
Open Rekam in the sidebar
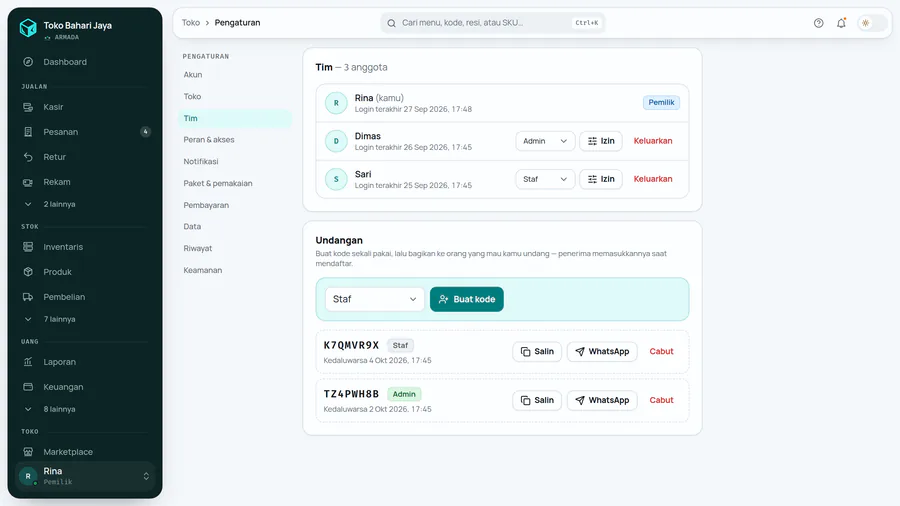[x=85, y=182]
